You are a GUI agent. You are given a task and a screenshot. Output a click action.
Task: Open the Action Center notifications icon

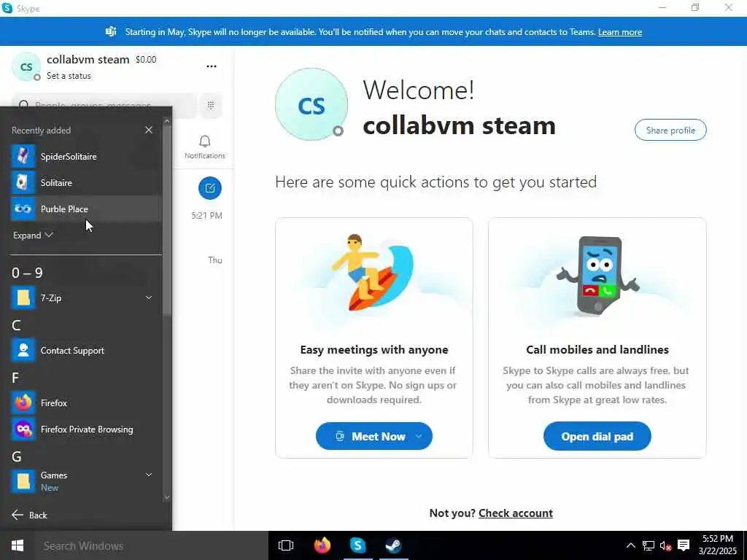[684, 545]
